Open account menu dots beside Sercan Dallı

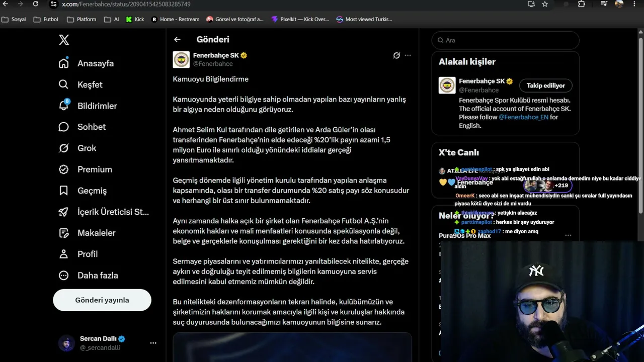[153, 343]
